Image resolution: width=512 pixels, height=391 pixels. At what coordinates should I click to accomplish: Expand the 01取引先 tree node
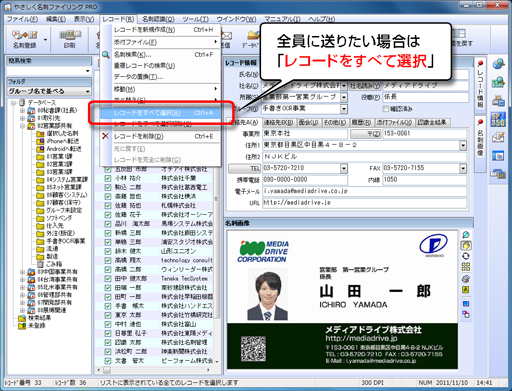point(22,118)
